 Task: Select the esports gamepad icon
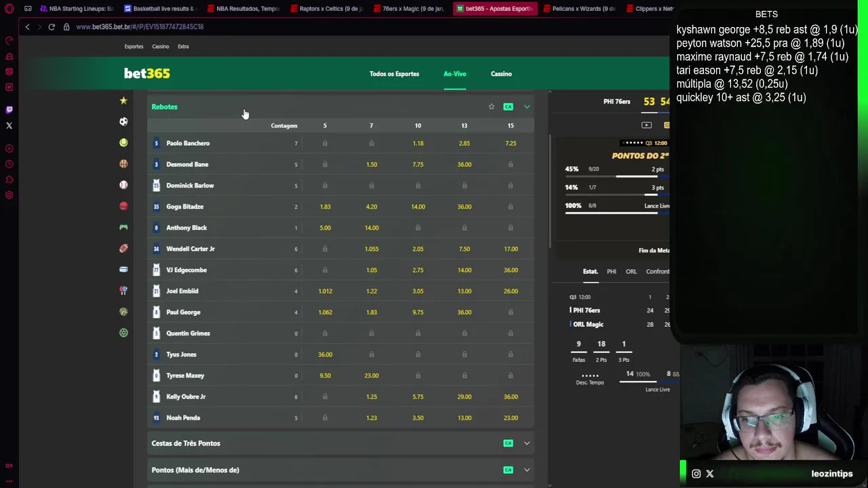[123, 227]
